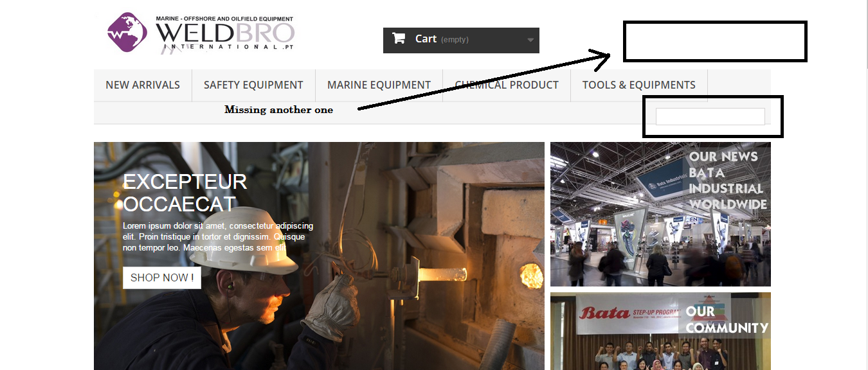This screenshot has width=868, height=370.
Task: Select Chemical Product menu item
Action: click(x=507, y=85)
